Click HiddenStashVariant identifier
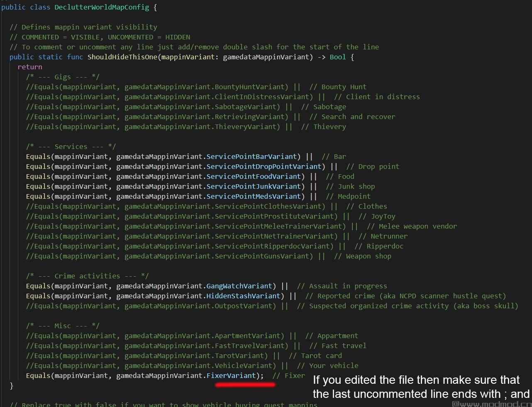Screen dimensions: 532x407 click(x=244, y=296)
